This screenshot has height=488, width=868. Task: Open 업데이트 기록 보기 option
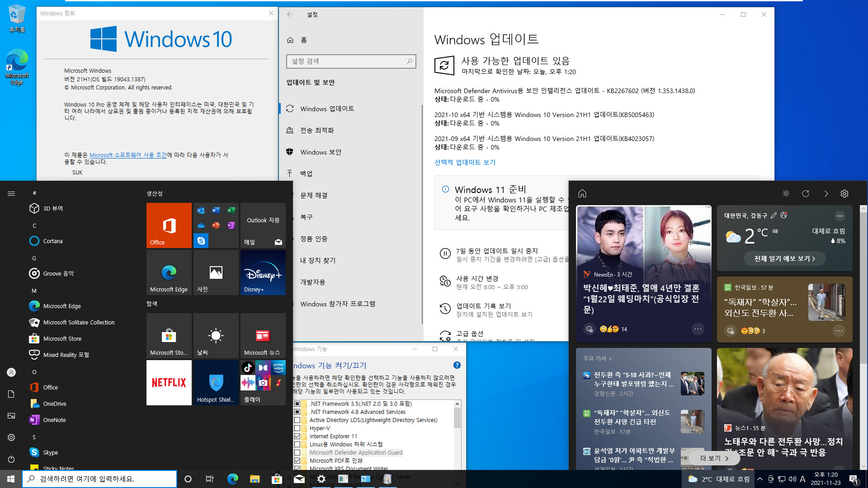coord(483,306)
